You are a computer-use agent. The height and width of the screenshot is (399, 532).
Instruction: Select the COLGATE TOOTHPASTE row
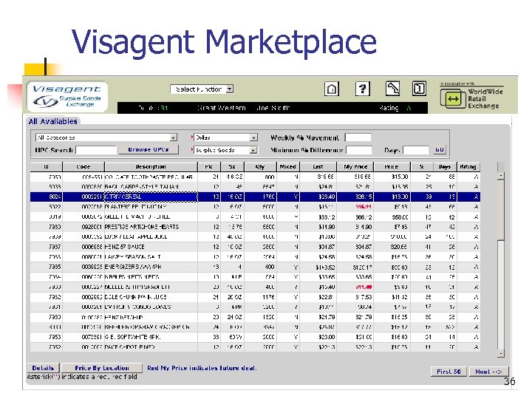click(255, 177)
